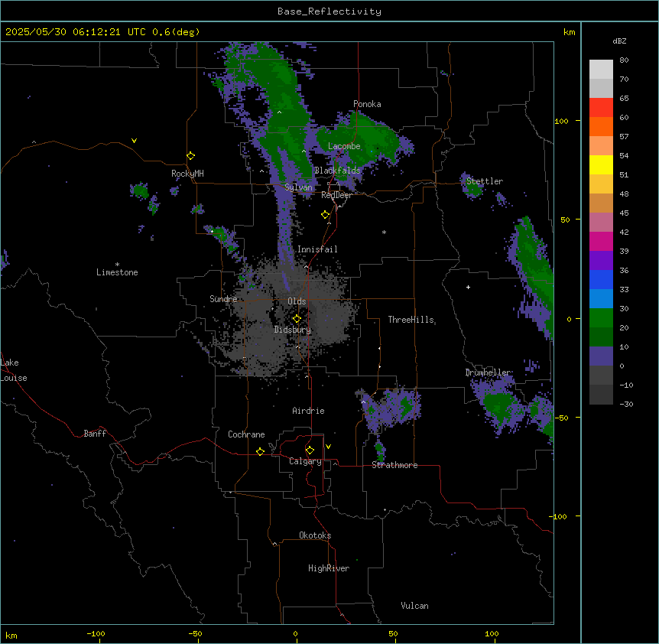The height and width of the screenshot is (644, 659).
Task: Select the pink 42-45 dBZ legend swatch
Action: [x=601, y=223]
